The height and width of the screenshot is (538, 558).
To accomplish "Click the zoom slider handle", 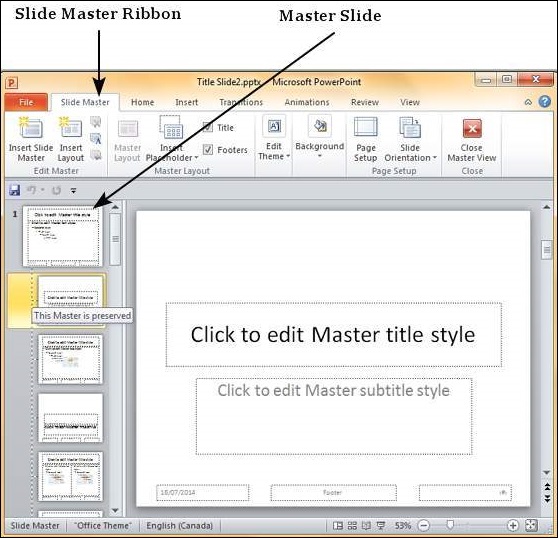I will click(450, 525).
